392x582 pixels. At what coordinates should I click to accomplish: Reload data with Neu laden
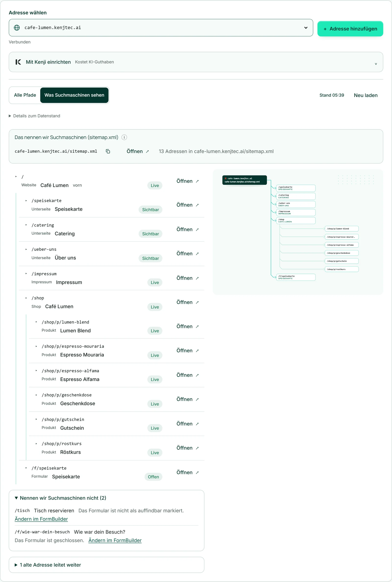click(366, 95)
